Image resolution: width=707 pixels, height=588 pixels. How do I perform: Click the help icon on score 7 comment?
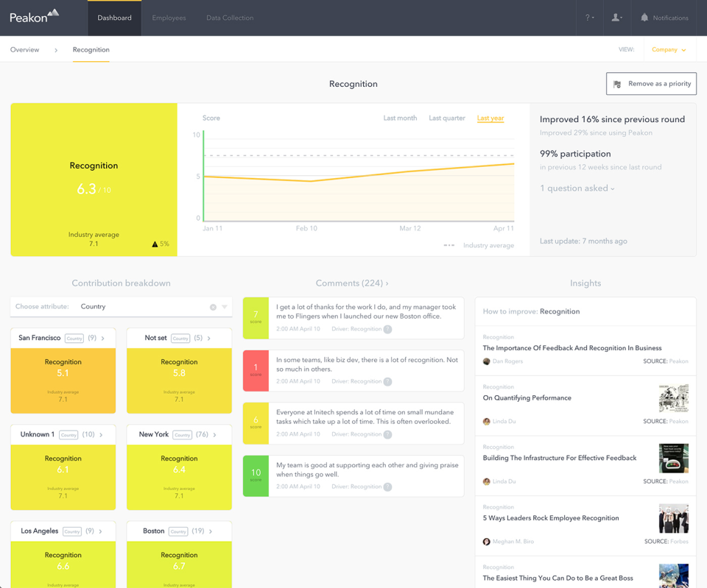(387, 329)
